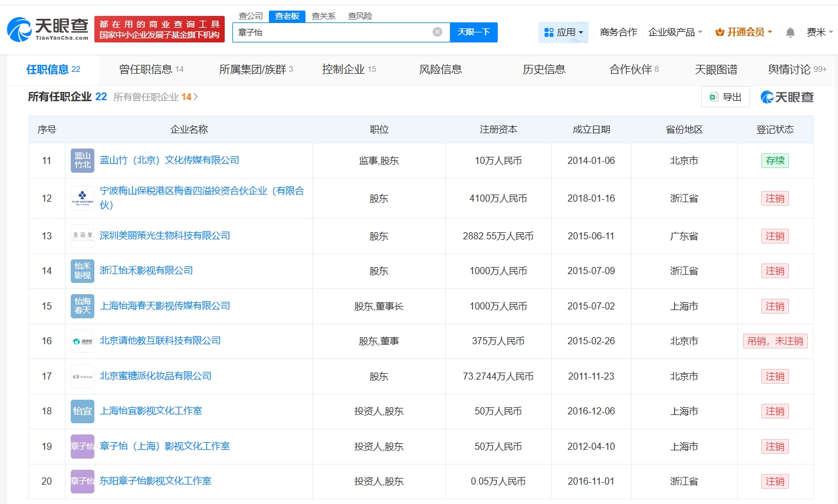Switch to the 查公司 search tab
This screenshot has width=838, height=504.
(x=251, y=16)
